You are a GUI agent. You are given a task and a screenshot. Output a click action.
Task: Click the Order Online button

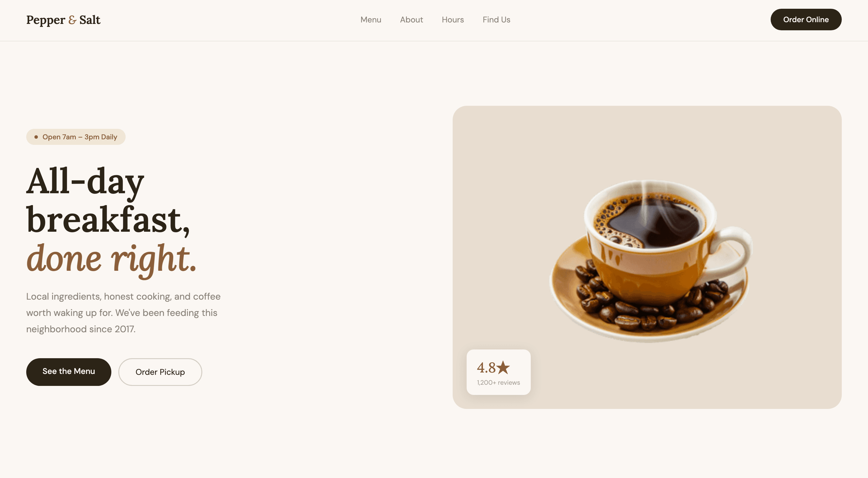(x=806, y=20)
